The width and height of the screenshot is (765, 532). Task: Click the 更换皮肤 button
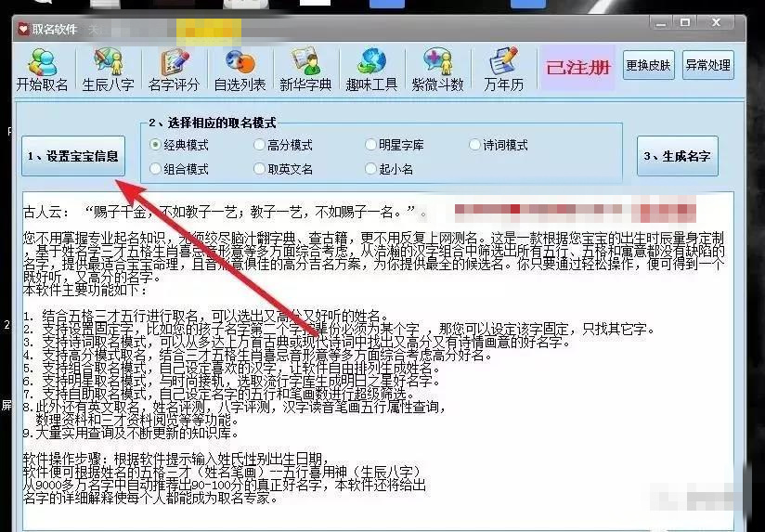click(648, 65)
